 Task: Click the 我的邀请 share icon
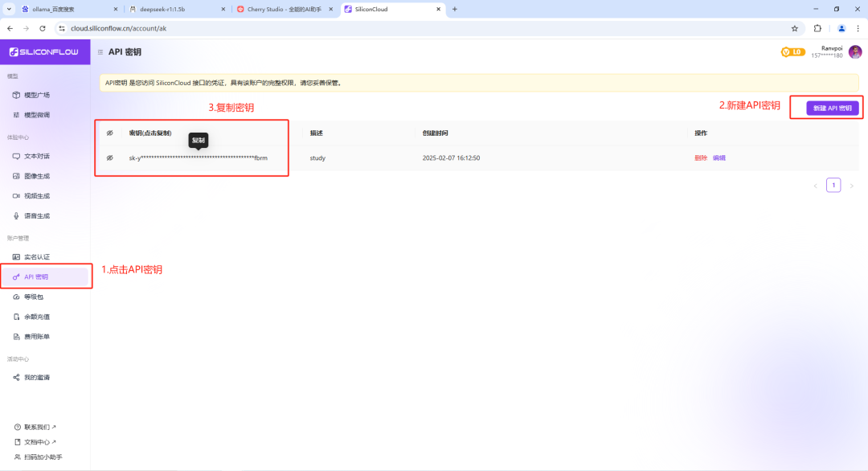(16, 378)
